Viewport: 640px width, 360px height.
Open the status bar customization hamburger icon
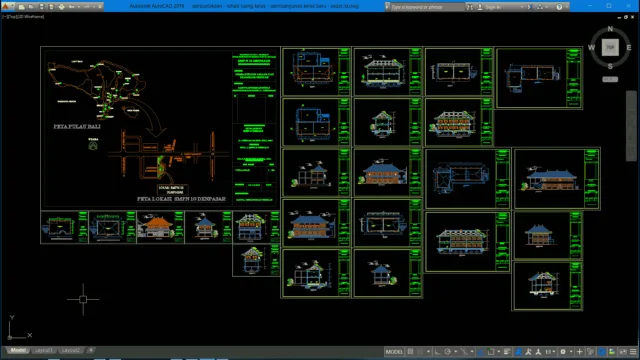tap(633, 352)
